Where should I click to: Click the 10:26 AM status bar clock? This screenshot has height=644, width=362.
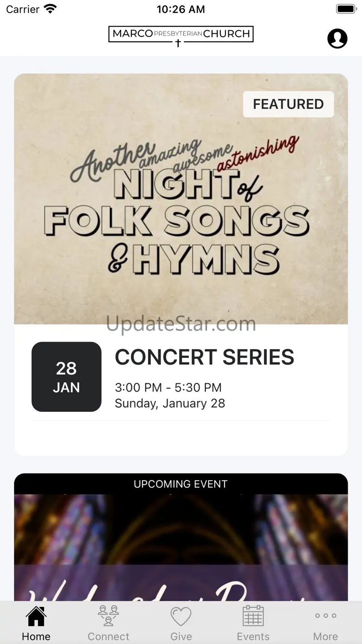pos(181,9)
